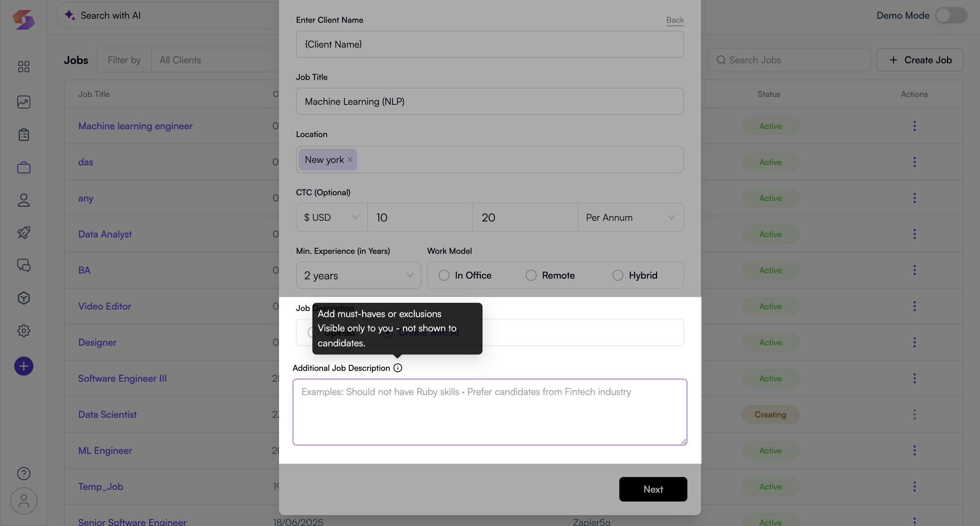
Task: Click the Search with AI bar
Action: 167,16
